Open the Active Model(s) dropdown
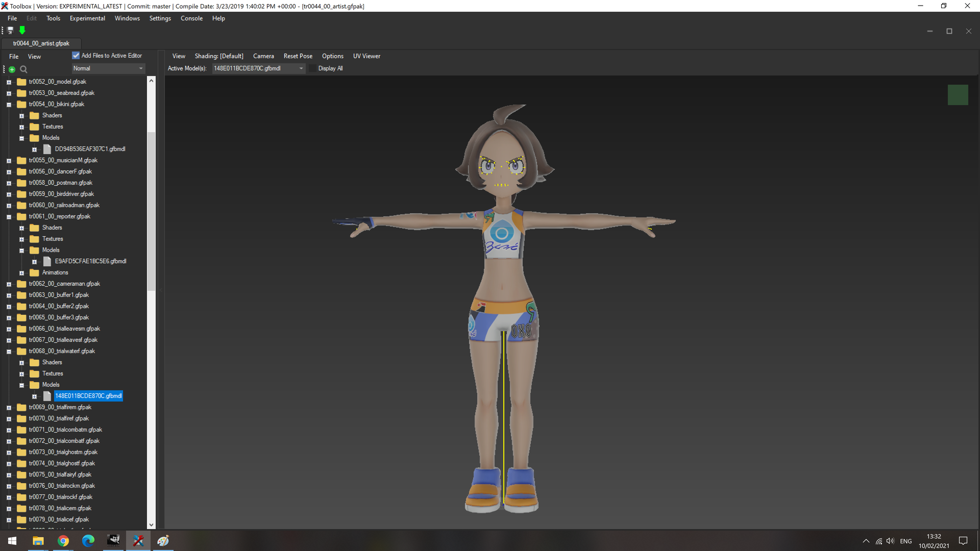The image size is (980, 551). [259, 68]
